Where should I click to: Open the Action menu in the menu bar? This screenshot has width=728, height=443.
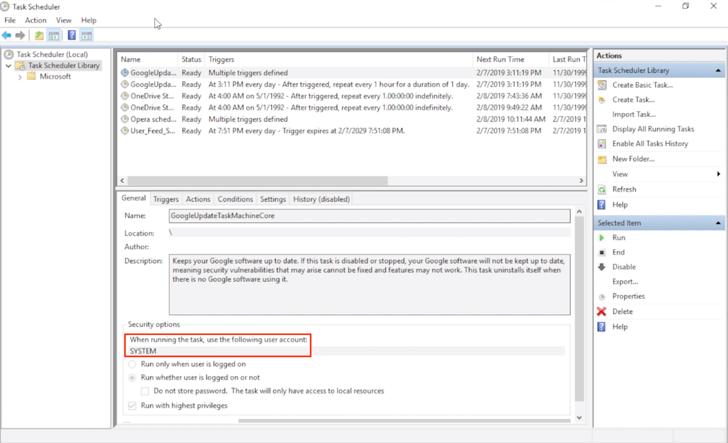(x=35, y=20)
